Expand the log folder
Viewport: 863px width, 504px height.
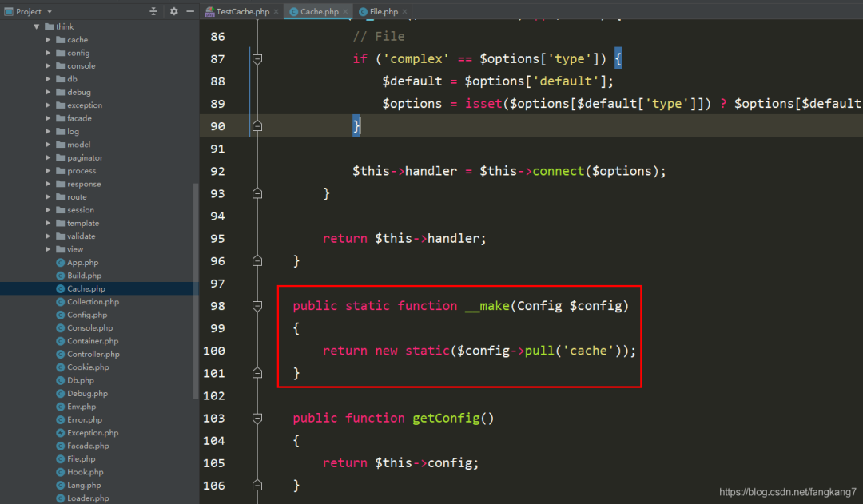pos(48,132)
